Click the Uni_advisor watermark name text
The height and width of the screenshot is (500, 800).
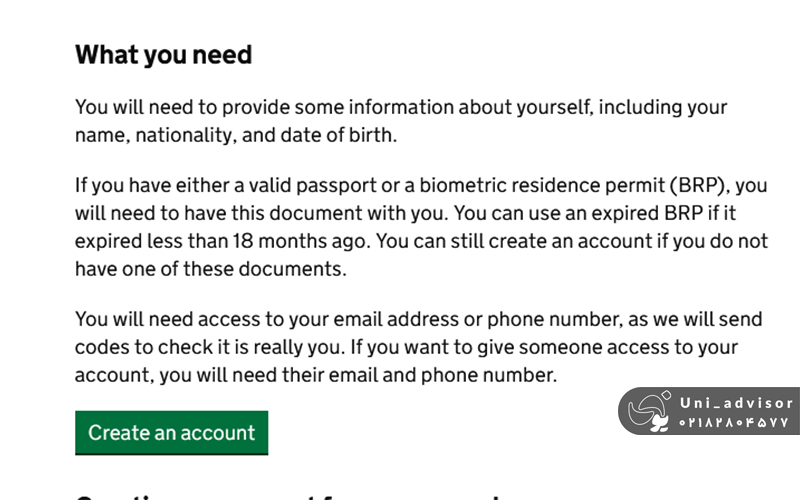pos(736,403)
